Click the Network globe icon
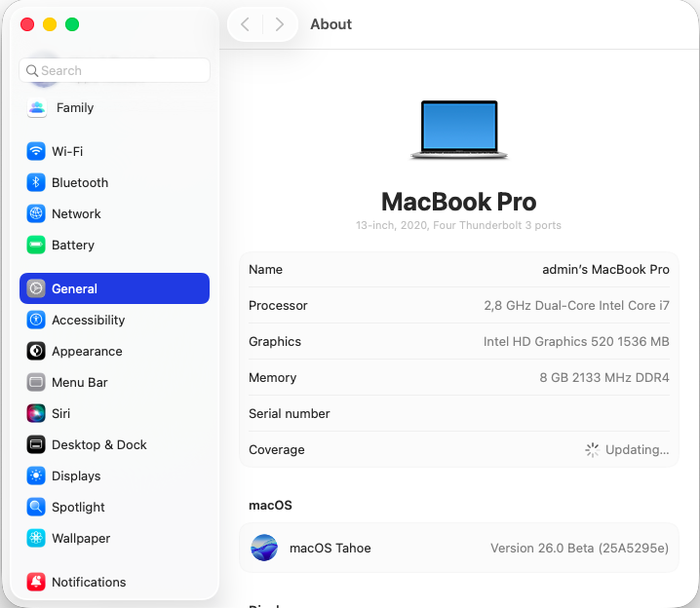The width and height of the screenshot is (700, 608). (36, 213)
